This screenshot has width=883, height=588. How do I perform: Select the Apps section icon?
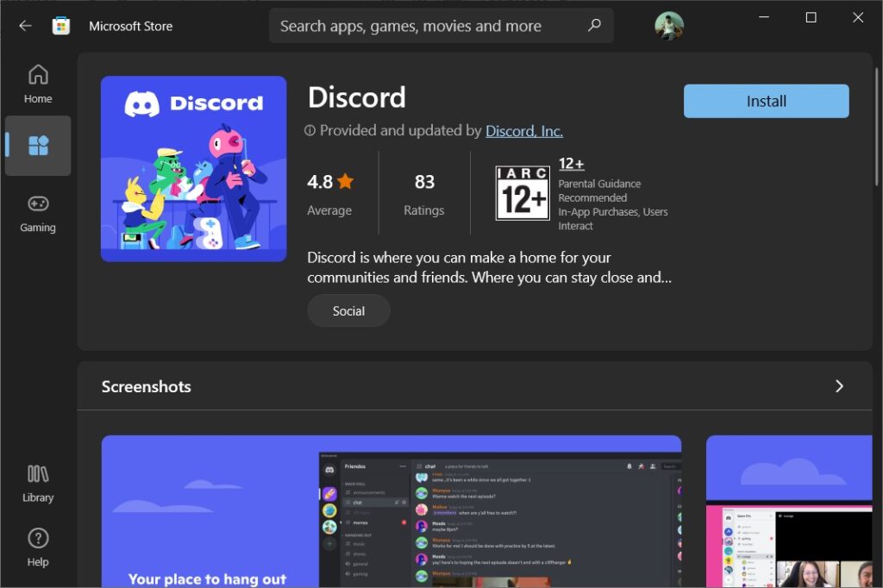[x=37, y=146]
